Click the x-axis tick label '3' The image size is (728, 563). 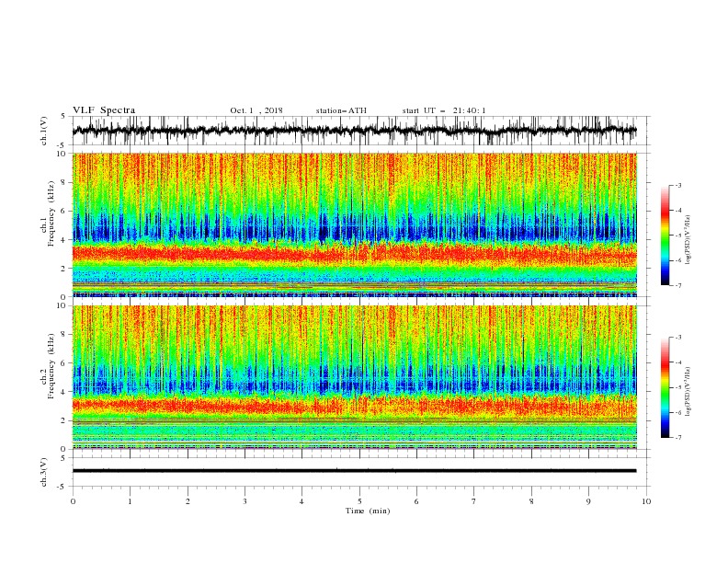245,501
